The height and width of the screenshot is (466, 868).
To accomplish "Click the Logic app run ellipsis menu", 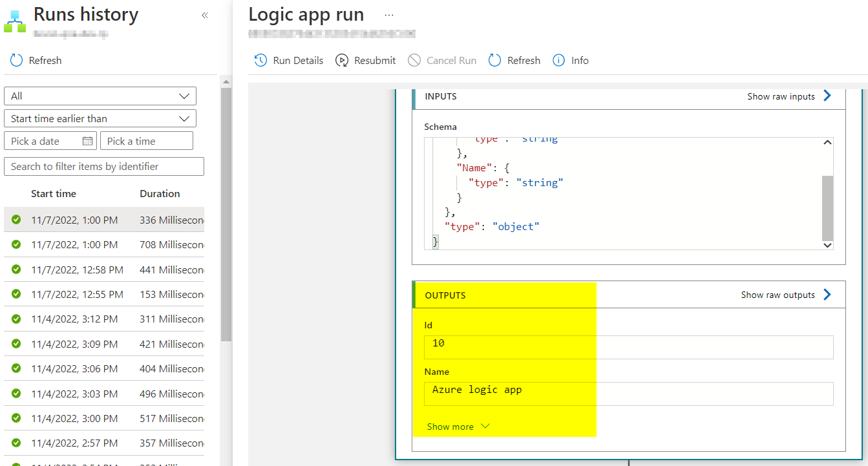I will [x=389, y=14].
